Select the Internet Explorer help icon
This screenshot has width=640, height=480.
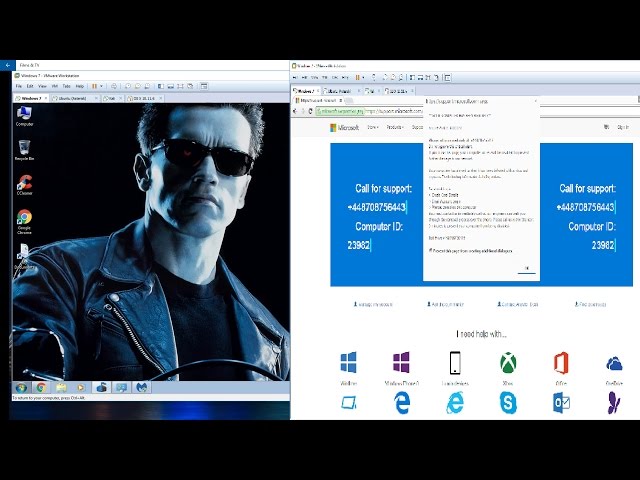455,402
